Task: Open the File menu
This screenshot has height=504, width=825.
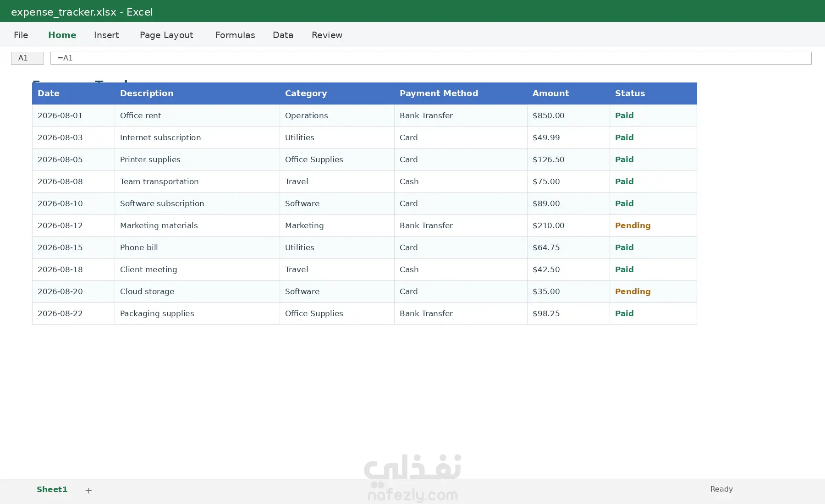Action: 21,35
